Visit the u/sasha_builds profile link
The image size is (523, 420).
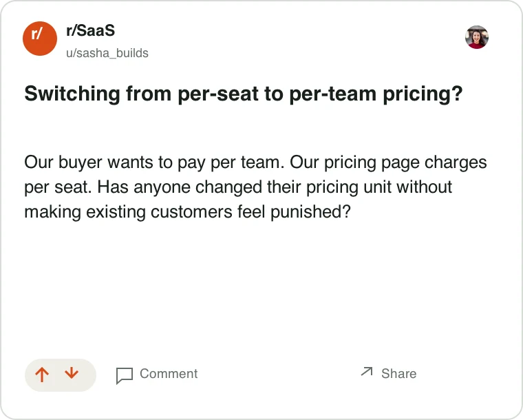point(107,53)
